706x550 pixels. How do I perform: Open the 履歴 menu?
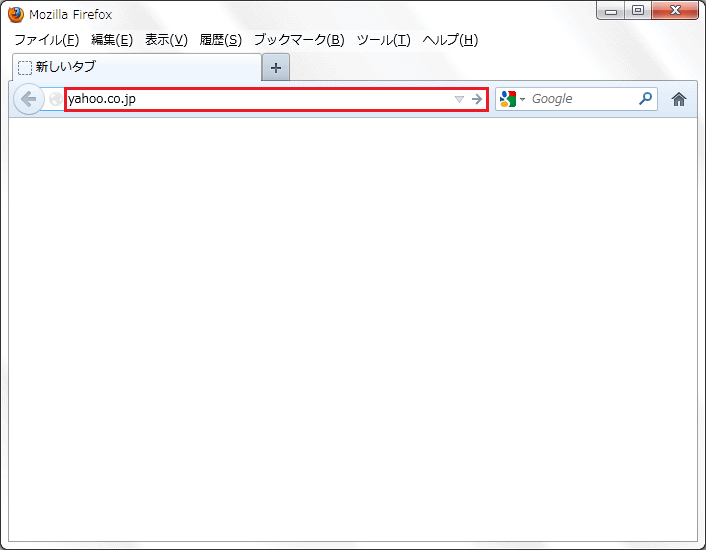(220, 40)
